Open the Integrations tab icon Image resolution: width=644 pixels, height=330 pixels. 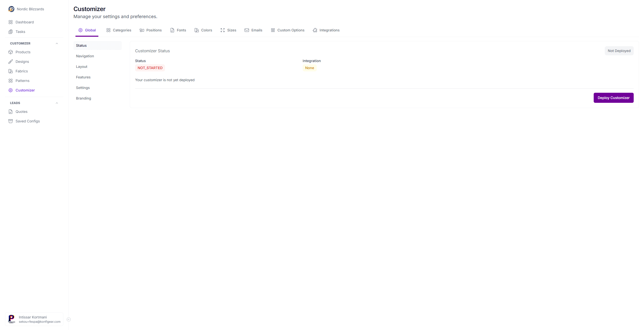[315, 30]
